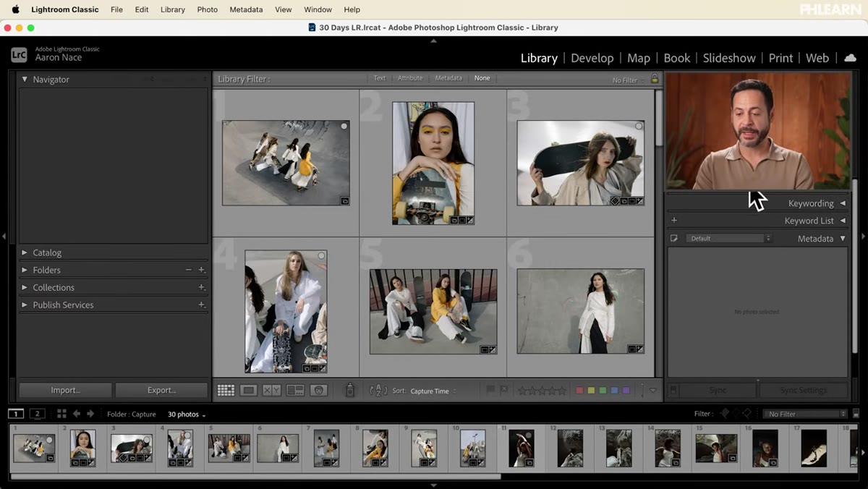Select None in the Library Filter bar
Image resolution: width=868 pixels, height=489 pixels.
point(482,78)
